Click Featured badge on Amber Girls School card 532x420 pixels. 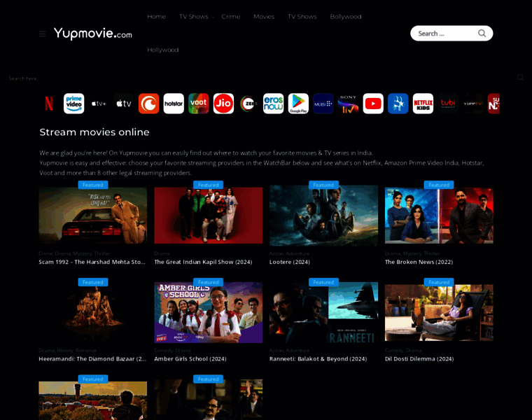[x=209, y=282]
